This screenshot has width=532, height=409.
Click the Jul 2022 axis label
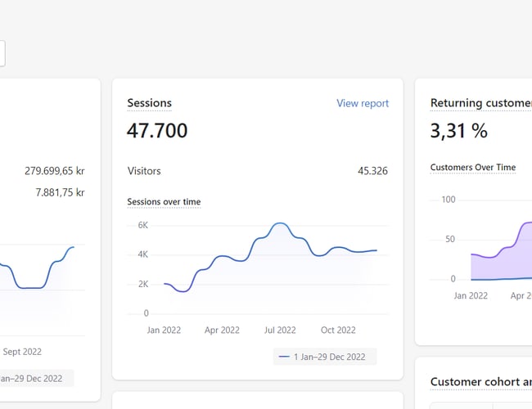click(280, 330)
